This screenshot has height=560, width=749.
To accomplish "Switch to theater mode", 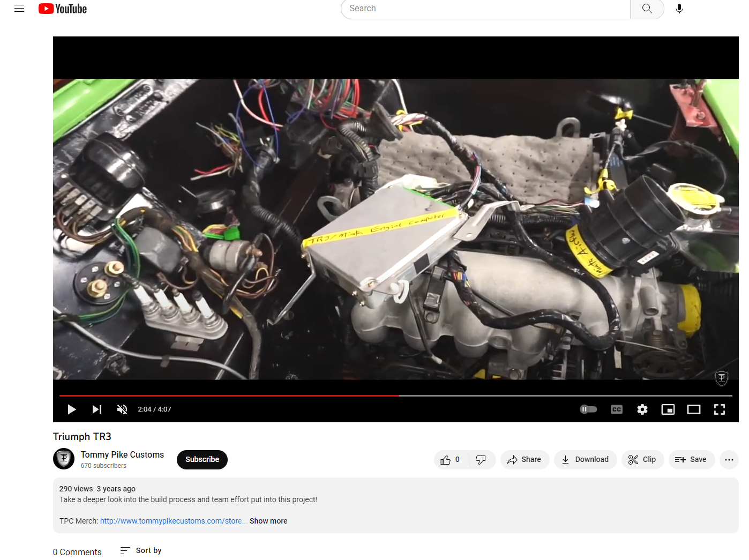I will click(694, 409).
